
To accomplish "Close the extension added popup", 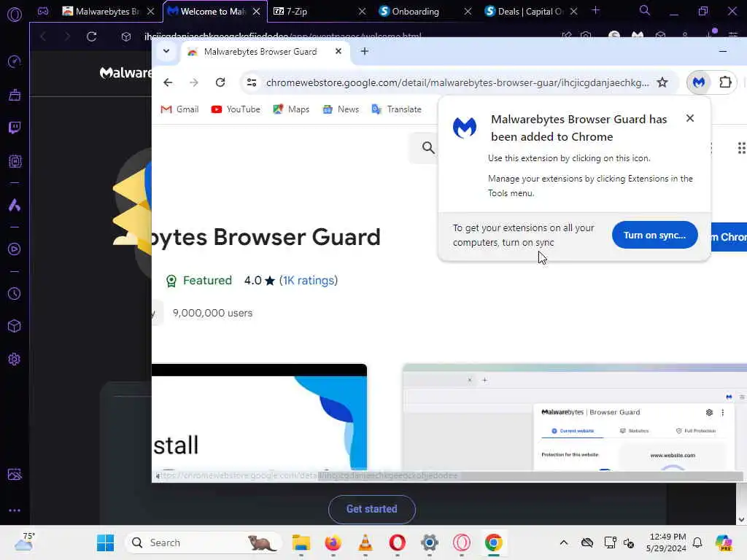I will point(690,118).
